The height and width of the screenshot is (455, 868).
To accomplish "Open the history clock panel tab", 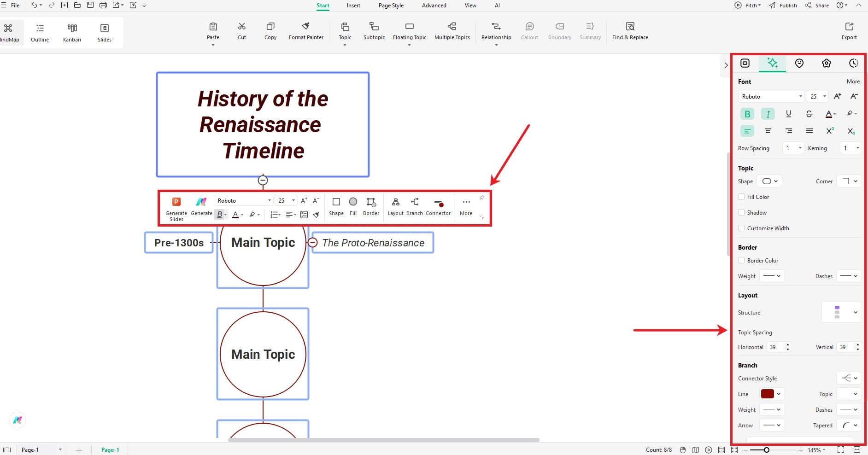I will click(854, 63).
